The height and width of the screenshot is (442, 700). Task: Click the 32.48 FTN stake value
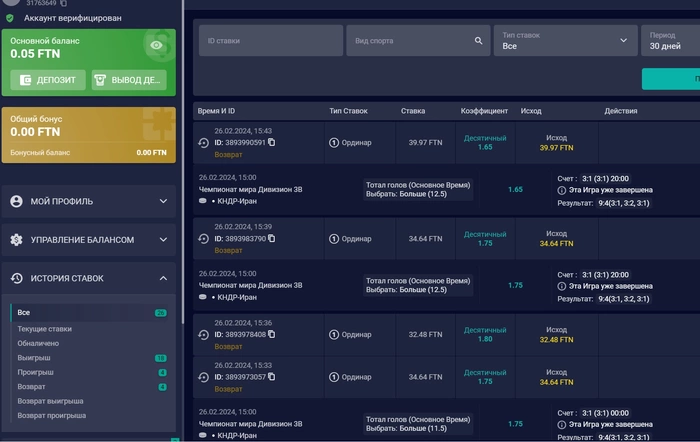[425, 334]
